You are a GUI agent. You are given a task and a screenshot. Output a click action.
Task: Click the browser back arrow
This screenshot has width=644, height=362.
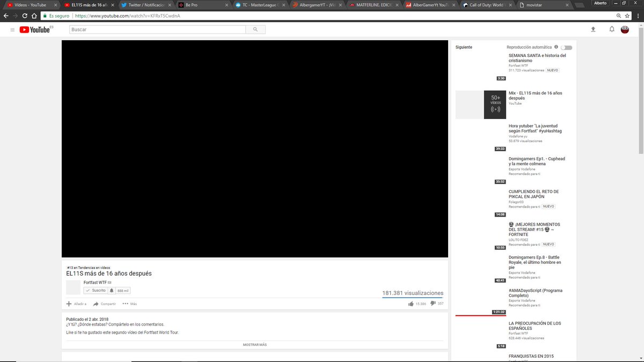tap(5, 16)
